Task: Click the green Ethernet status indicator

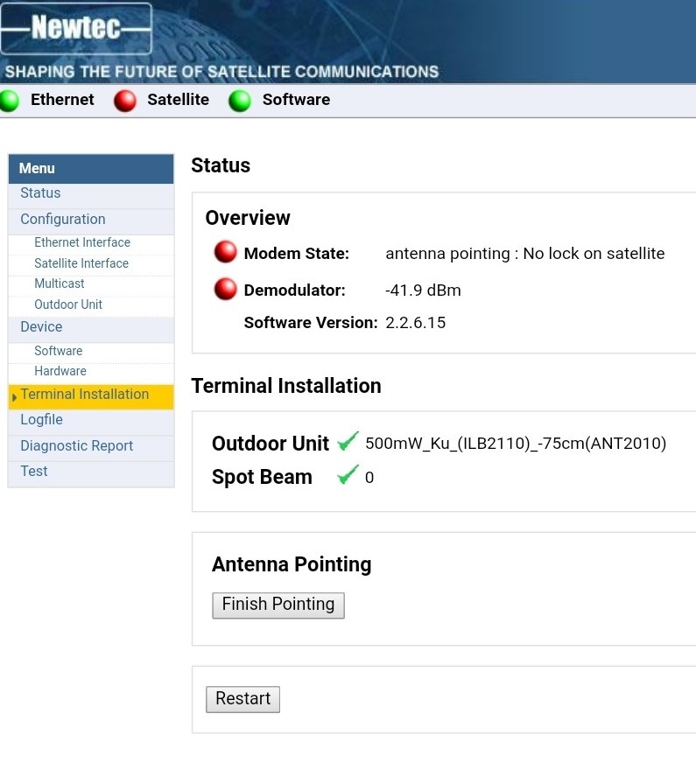Action: pyautogui.click(x=9, y=101)
